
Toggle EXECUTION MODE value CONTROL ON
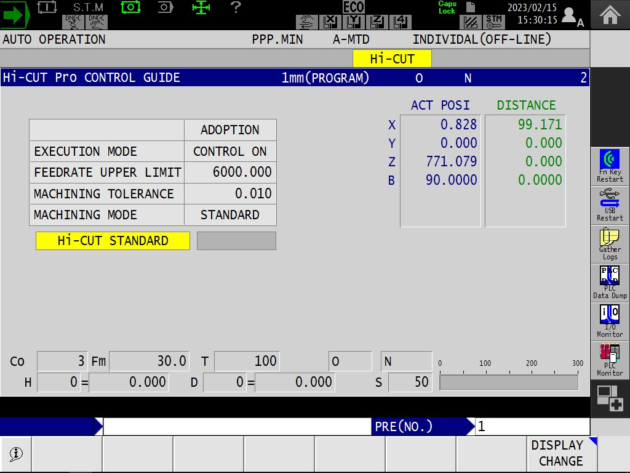click(230, 151)
